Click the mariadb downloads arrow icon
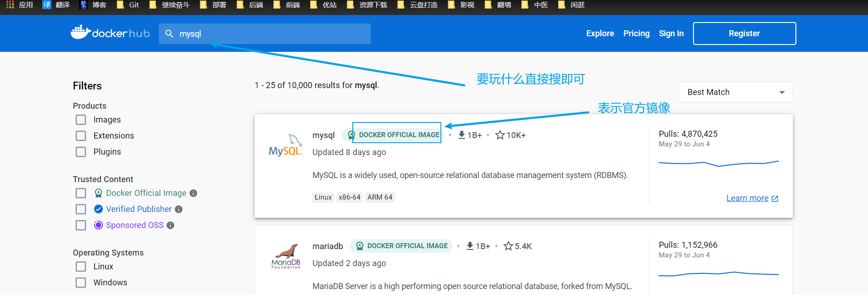Image resolution: width=868 pixels, height=295 pixels. (470, 246)
